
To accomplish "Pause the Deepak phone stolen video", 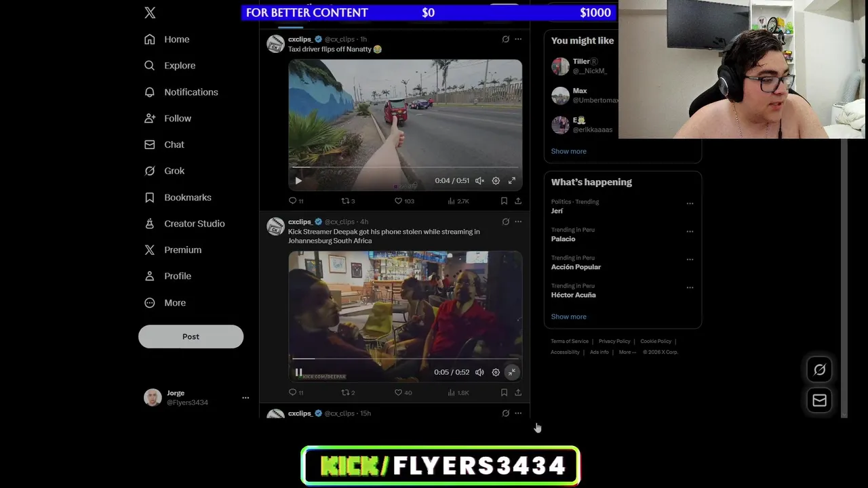I will click(298, 372).
